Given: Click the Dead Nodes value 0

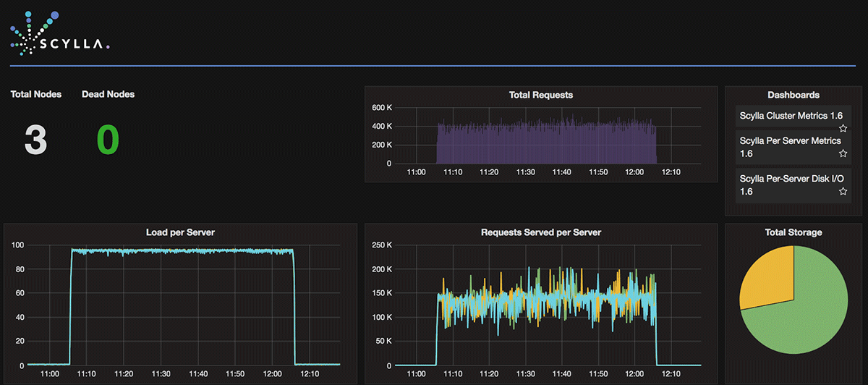Looking at the screenshot, I should (108, 140).
